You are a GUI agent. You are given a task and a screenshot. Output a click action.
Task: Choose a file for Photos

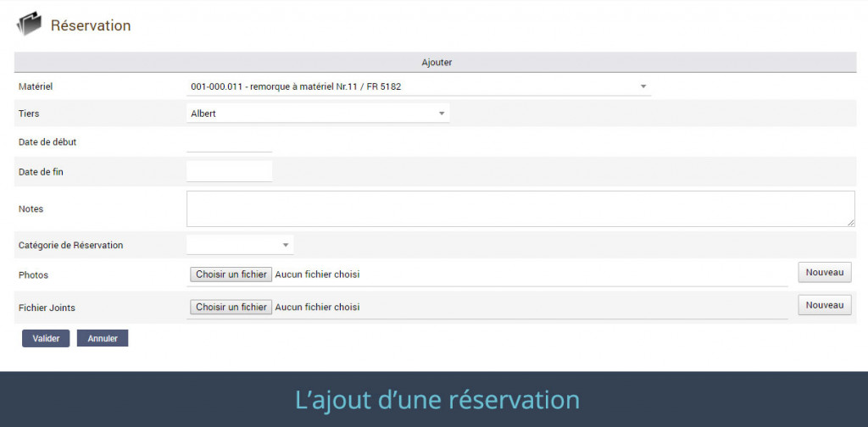coord(231,274)
